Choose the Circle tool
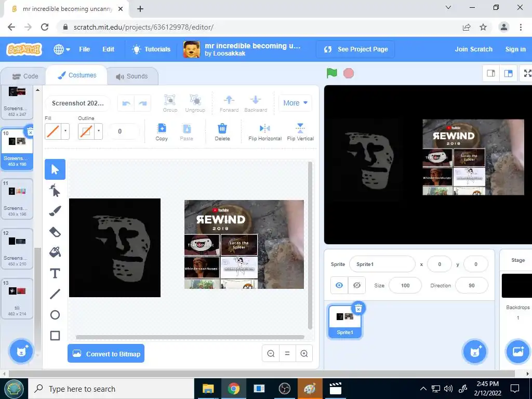Image resolution: width=532 pixels, height=399 pixels. [55, 315]
